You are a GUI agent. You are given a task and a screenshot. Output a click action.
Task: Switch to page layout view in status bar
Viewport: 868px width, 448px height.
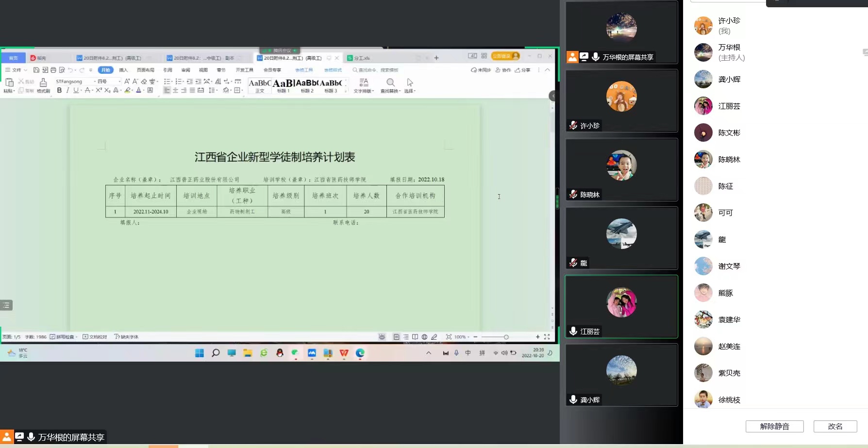coord(397,337)
